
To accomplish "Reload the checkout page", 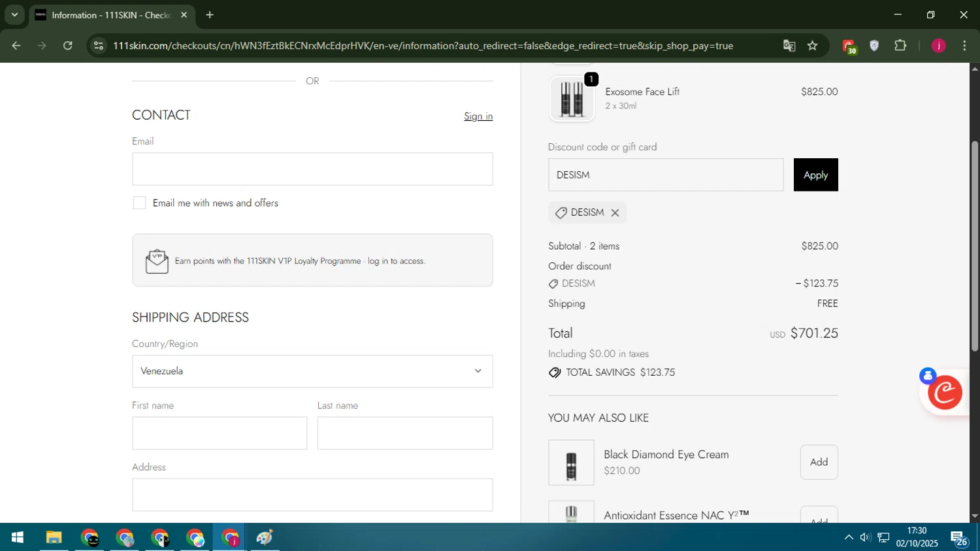I will pyautogui.click(x=68, y=46).
